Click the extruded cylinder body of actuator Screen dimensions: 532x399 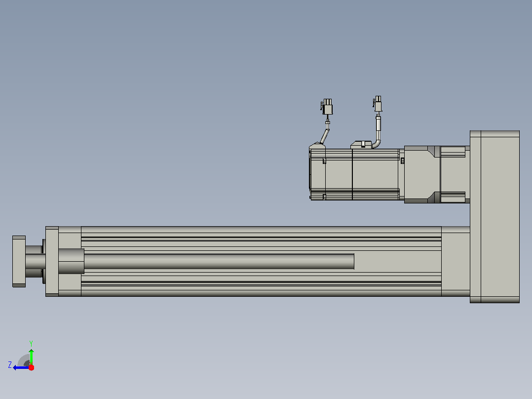pyautogui.click(x=261, y=261)
